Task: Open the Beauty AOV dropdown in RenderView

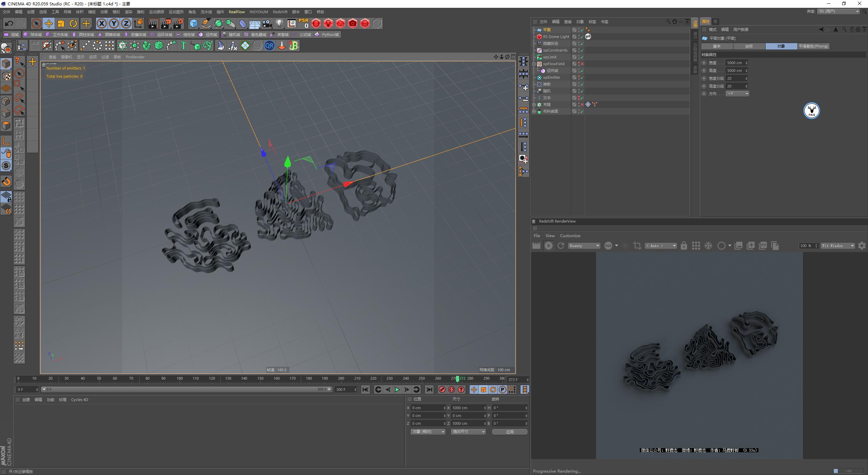Action: [584, 246]
